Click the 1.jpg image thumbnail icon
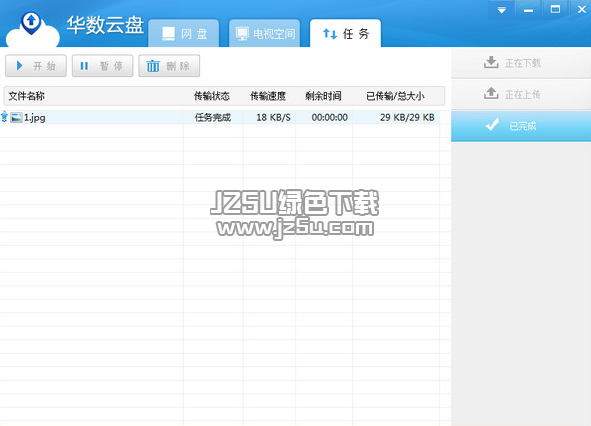Image resolution: width=591 pixels, height=426 pixels. (16, 118)
